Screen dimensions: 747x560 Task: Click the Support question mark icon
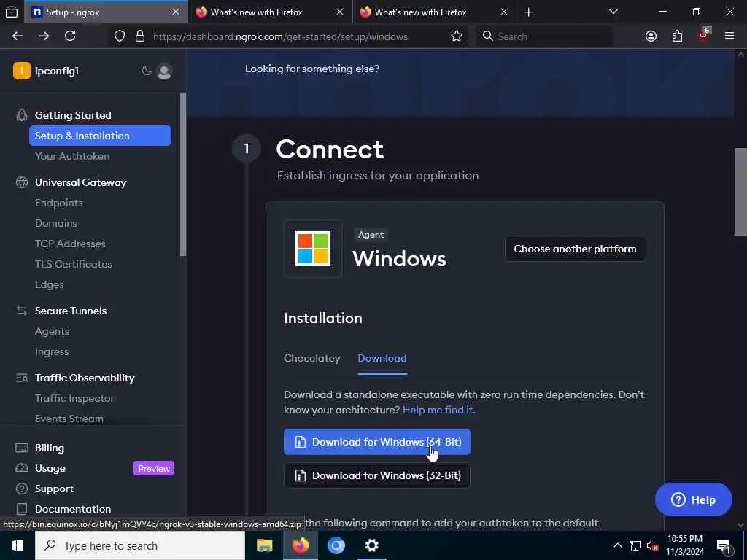(x=22, y=489)
